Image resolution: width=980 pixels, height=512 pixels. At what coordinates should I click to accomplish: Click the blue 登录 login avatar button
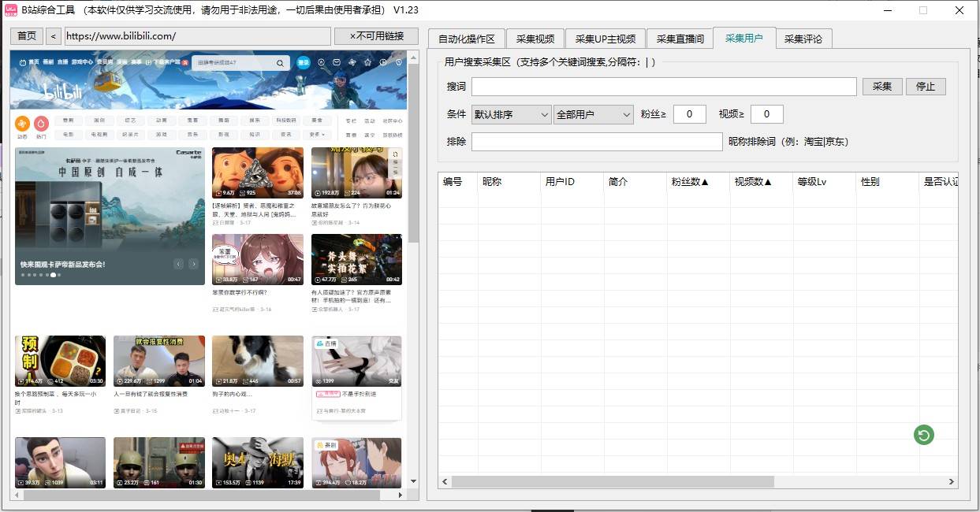pyautogui.click(x=304, y=62)
